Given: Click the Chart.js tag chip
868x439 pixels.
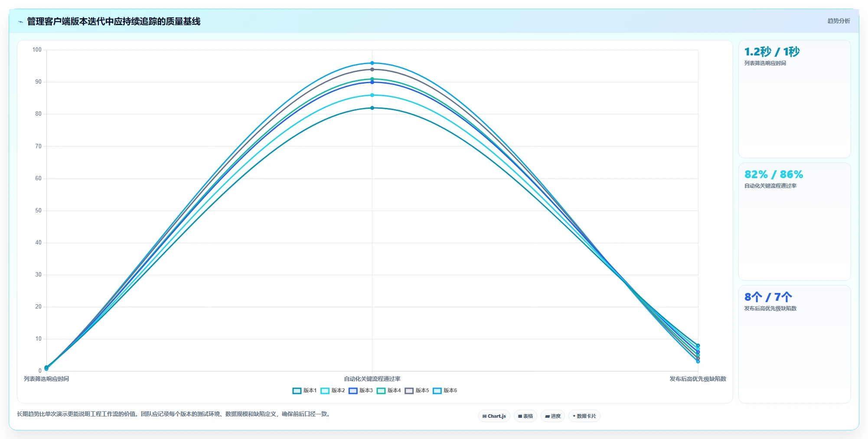Looking at the screenshot, I should coord(494,416).
